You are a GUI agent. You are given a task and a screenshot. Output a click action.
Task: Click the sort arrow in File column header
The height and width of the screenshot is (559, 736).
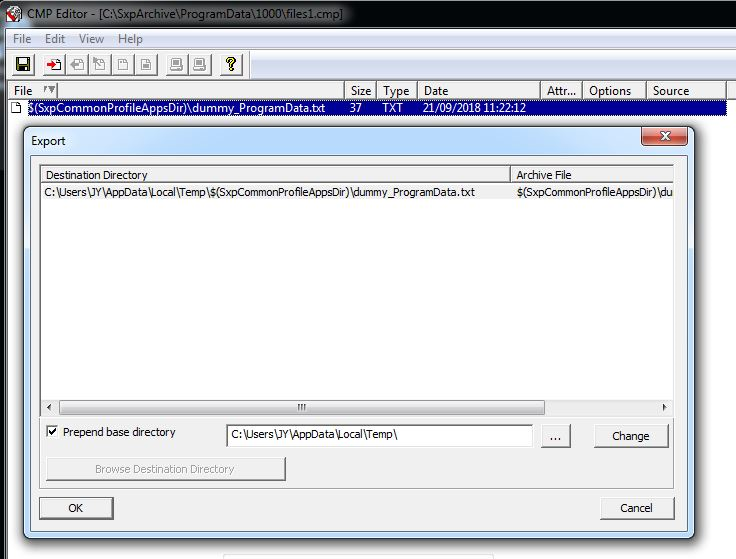pos(49,89)
